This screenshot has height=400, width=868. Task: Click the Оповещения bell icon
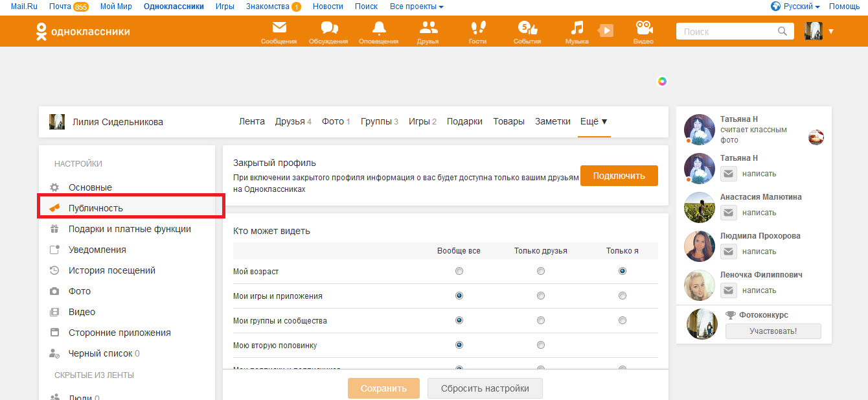pyautogui.click(x=379, y=29)
